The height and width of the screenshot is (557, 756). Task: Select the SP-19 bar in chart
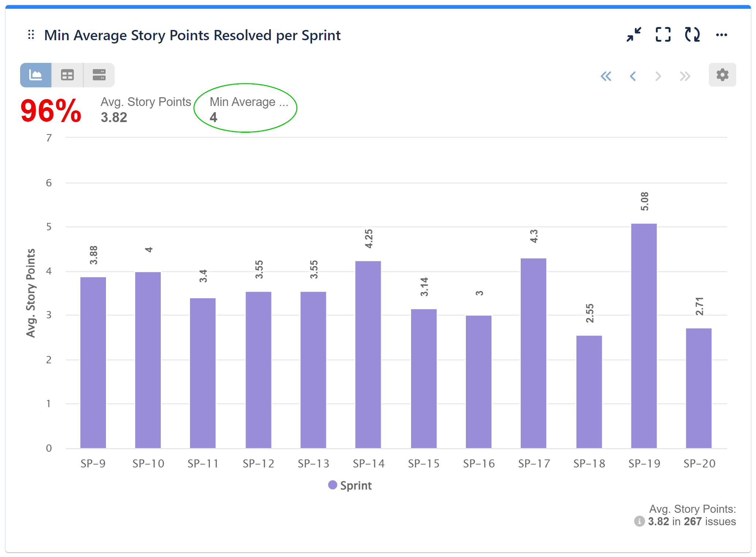pos(644,336)
